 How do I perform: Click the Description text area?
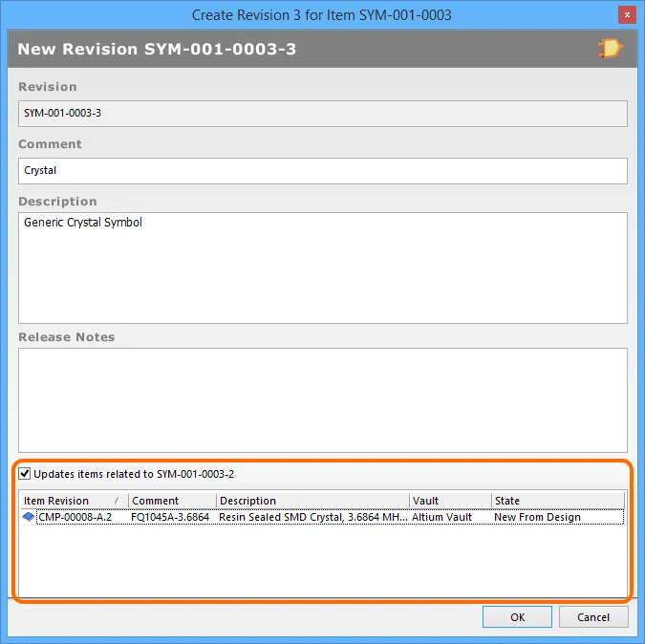pos(323,268)
